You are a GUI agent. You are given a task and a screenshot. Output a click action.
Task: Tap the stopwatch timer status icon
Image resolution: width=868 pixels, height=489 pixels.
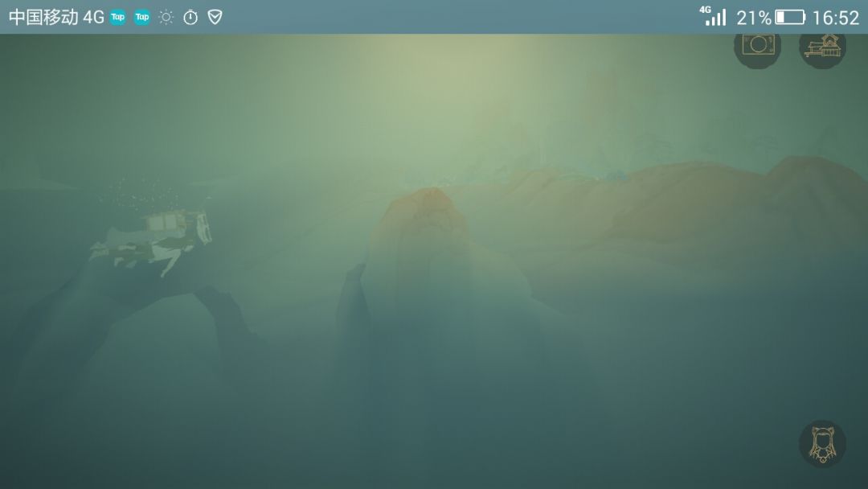(x=190, y=17)
